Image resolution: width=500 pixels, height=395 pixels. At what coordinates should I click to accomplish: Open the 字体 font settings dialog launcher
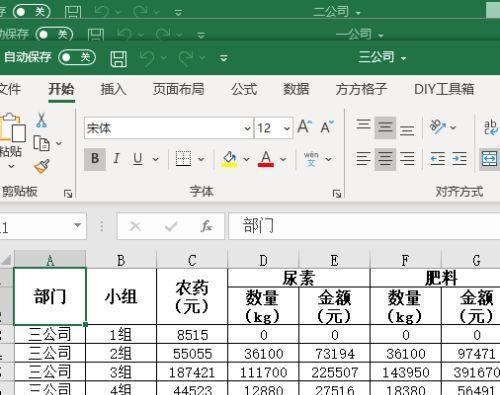(x=337, y=194)
